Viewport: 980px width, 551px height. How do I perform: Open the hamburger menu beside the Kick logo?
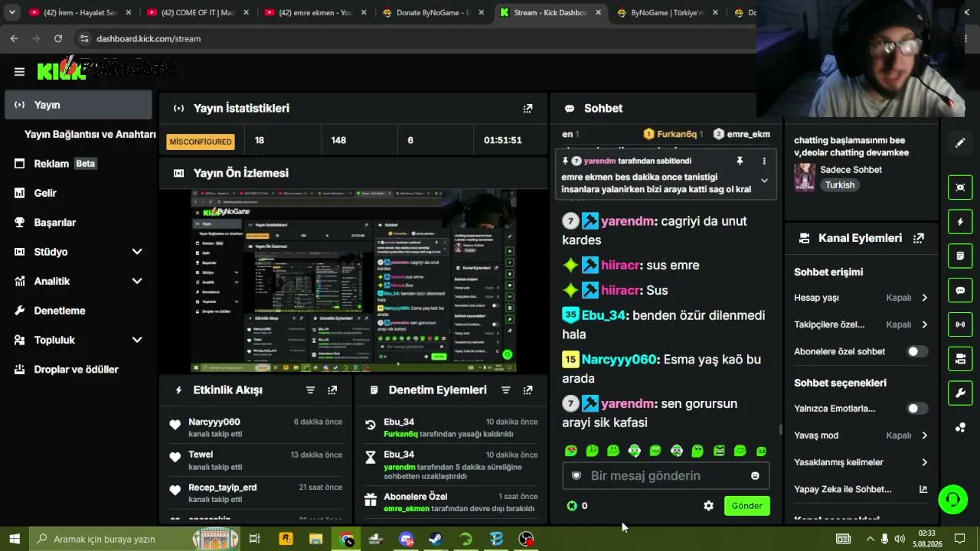(x=19, y=72)
